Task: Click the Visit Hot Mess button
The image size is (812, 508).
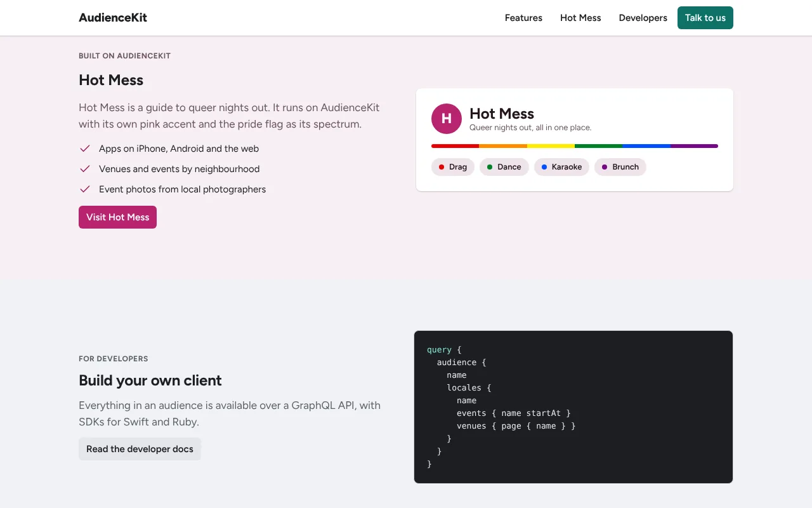Action: [117, 217]
